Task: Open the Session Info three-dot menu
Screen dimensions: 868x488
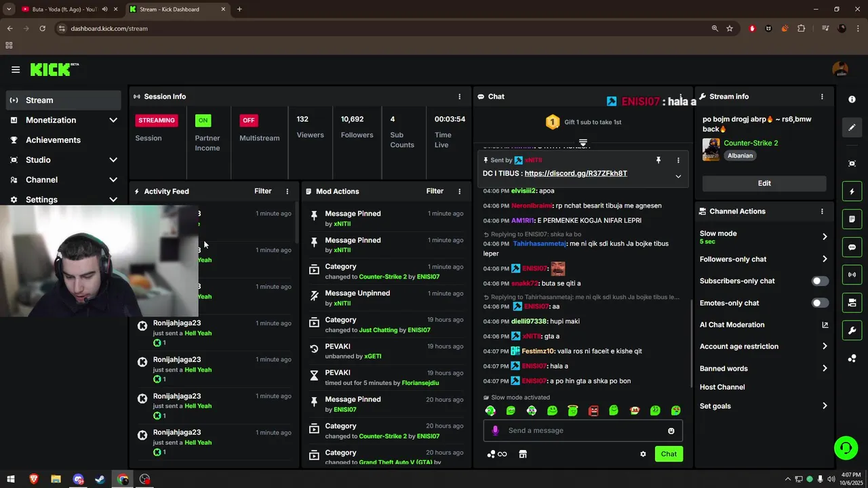Action: 459,96
